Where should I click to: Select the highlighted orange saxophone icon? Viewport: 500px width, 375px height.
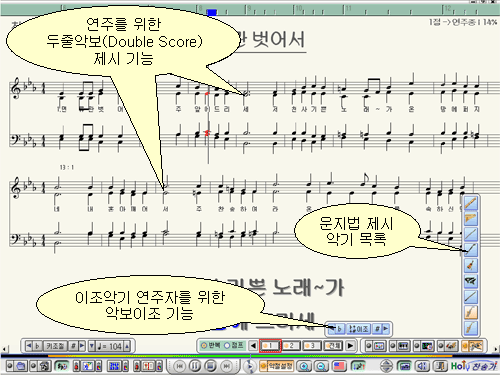pyautogui.click(x=471, y=312)
